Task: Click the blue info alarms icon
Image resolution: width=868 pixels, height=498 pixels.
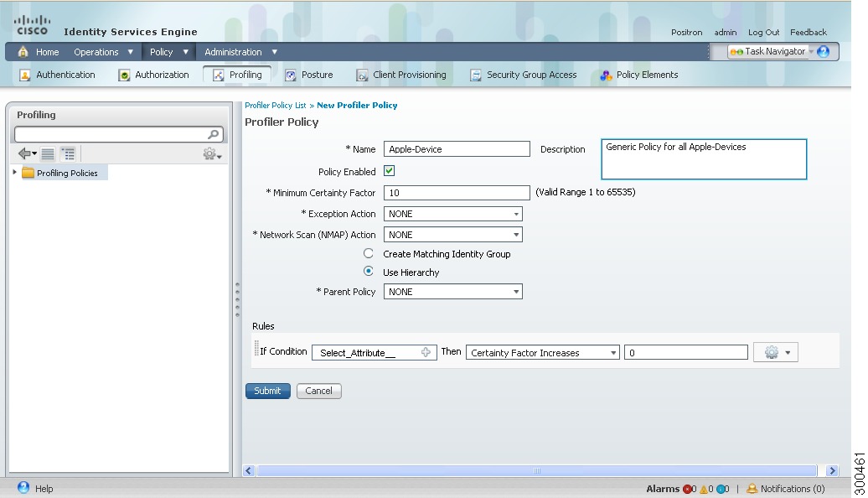Action: [721, 489]
